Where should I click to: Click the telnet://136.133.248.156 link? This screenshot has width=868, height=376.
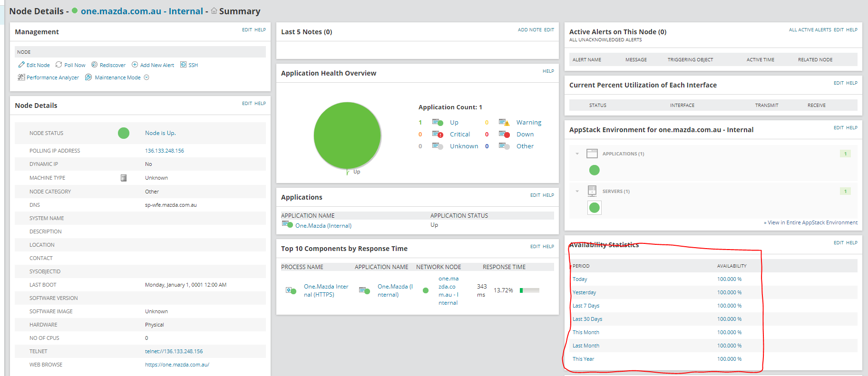tap(174, 351)
